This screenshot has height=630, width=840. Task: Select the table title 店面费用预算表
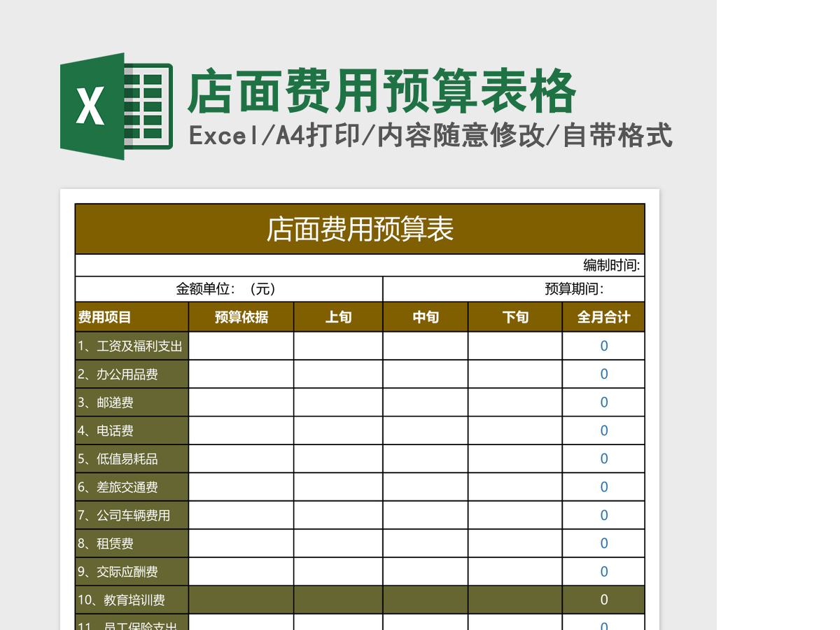click(360, 229)
